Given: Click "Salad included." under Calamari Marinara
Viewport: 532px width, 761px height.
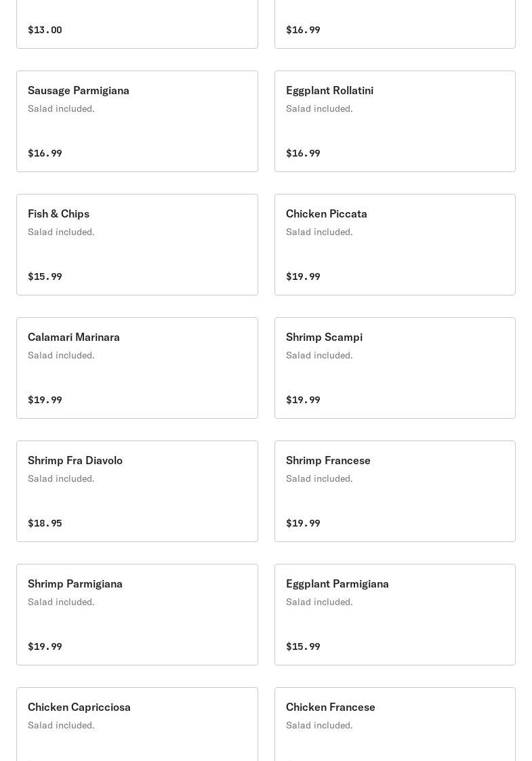Looking at the screenshot, I should tap(61, 356).
